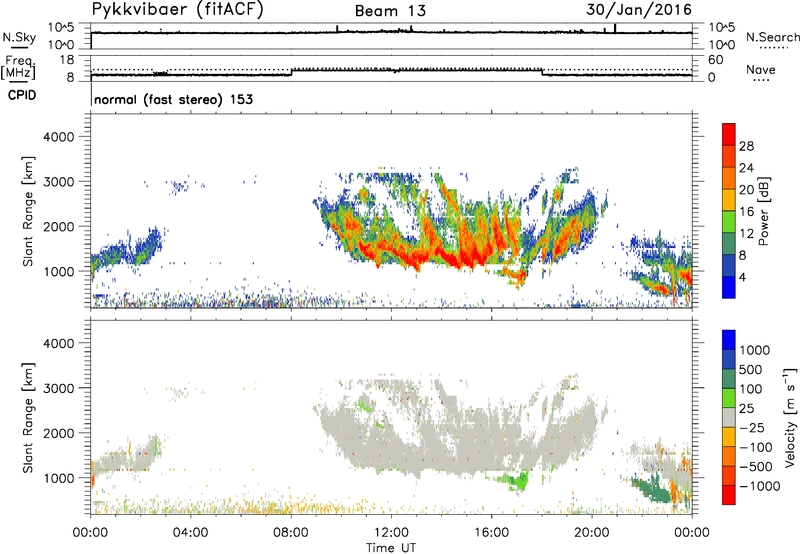
Task: Click the 'Nave' legend label
Action: tap(761, 69)
